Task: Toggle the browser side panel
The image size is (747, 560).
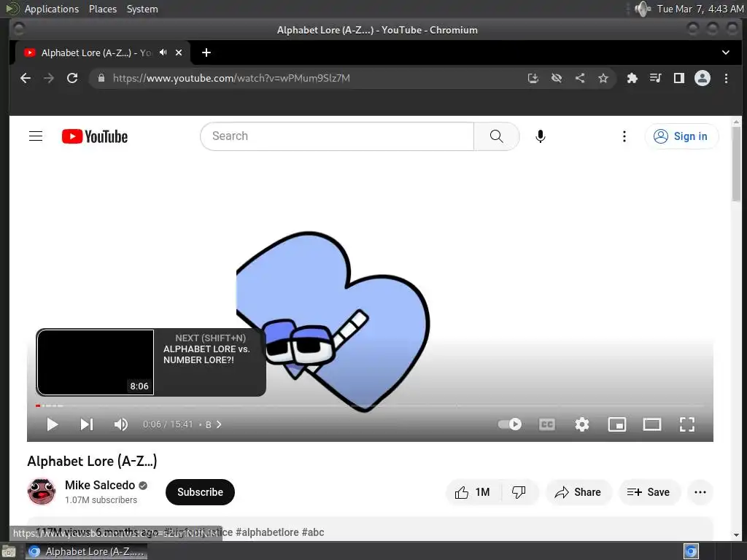Action: (679, 78)
